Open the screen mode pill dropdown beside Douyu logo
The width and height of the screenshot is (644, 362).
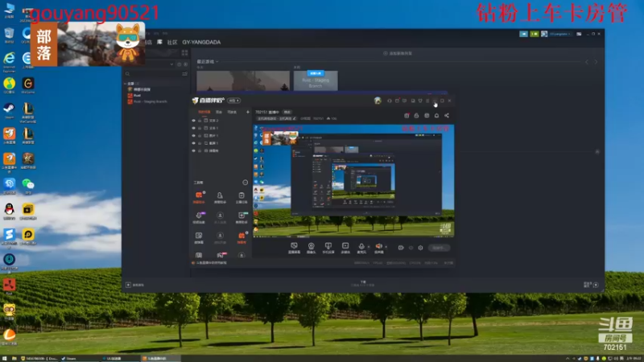coord(234,101)
